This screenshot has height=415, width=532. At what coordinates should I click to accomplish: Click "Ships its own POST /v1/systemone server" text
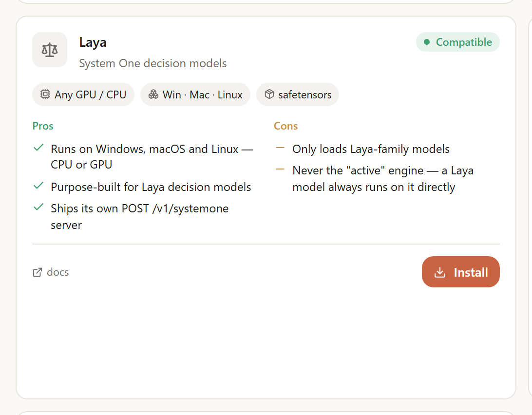(x=139, y=216)
